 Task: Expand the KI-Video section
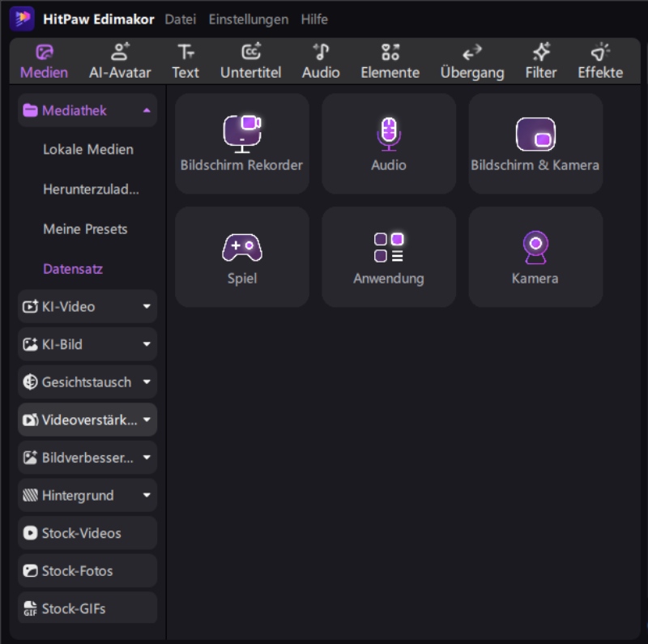click(147, 307)
